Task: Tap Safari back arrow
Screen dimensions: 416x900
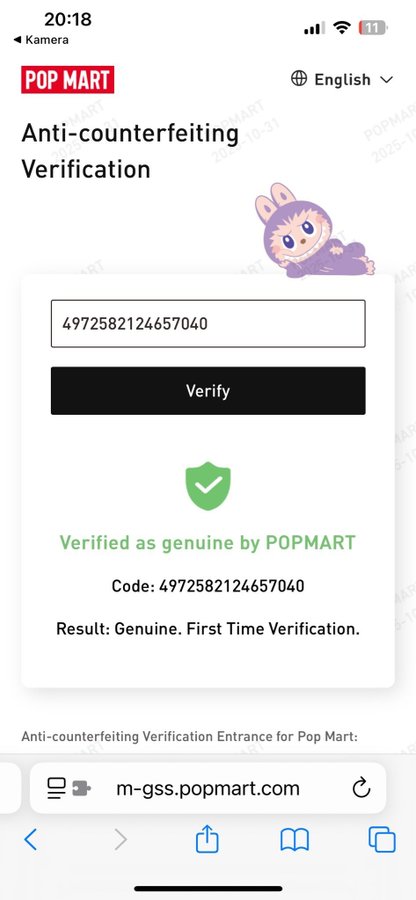Action: (31, 840)
